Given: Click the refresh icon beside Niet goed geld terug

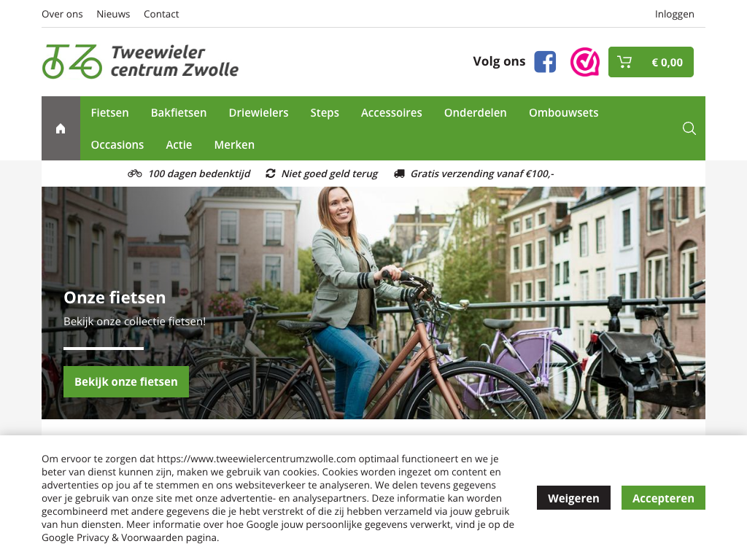Looking at the screenshot, I should (271, 174).
